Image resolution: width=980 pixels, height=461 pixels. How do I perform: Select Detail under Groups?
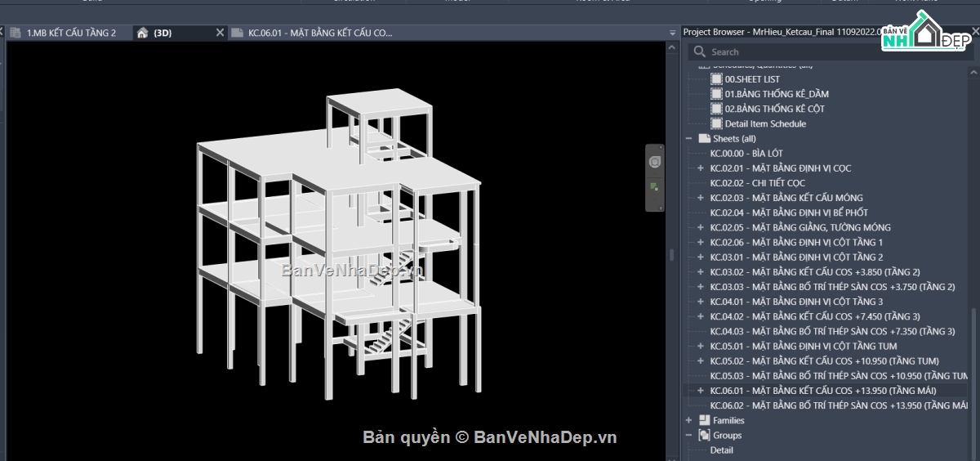722,450
